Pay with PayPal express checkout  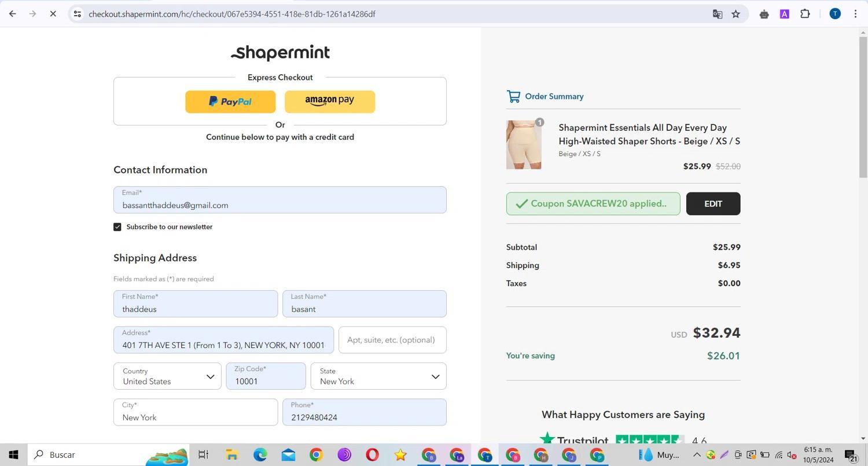(230, 102)
